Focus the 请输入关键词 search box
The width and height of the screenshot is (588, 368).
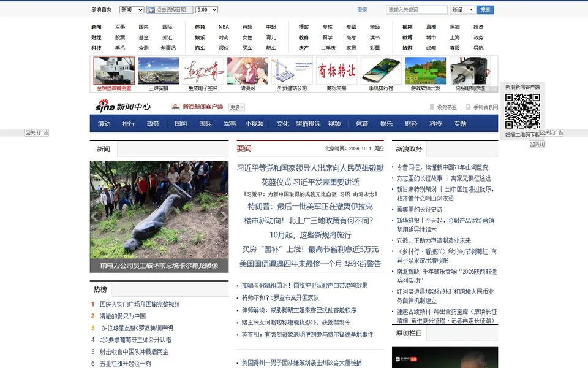pyautogui.click(x=417, y=10)
